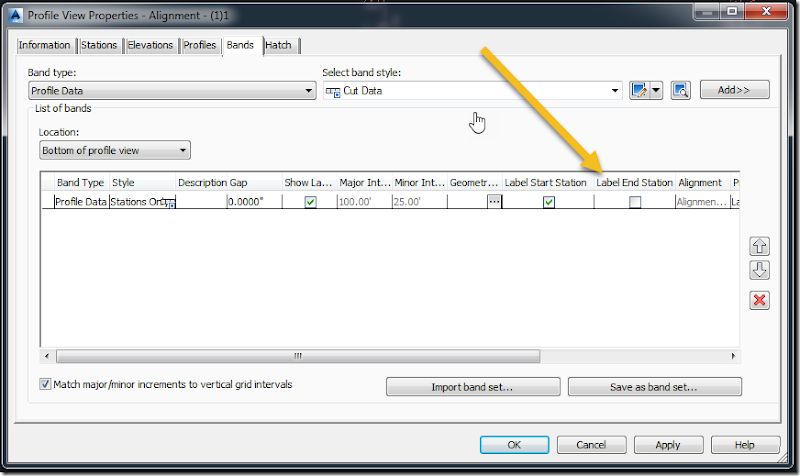Click the Alignment cell in band row
The image size is (800, 476).
click(x=703, y=202)
